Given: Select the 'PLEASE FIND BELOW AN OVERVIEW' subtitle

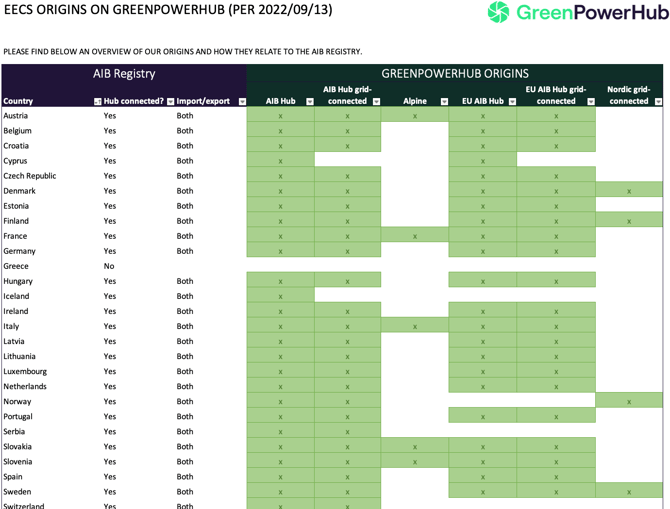Looking at the screenshot, I should pos(182,52).
